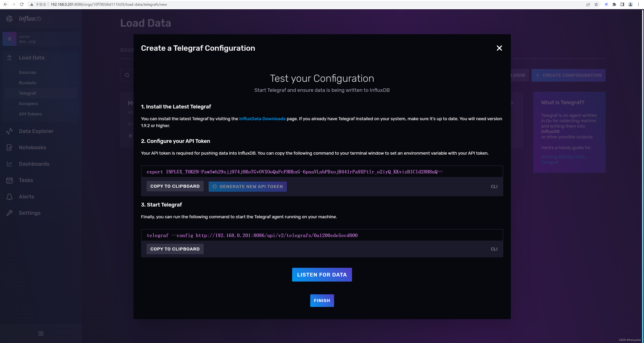Click the site security warning icon
The image size is (644, 343).
click(x=32, y=5)
